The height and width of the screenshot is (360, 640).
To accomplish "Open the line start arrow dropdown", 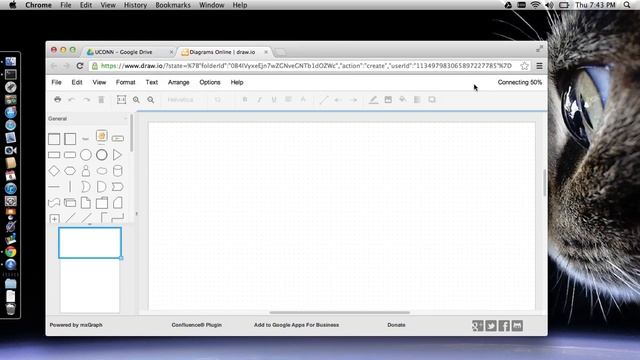I will 338,100.
